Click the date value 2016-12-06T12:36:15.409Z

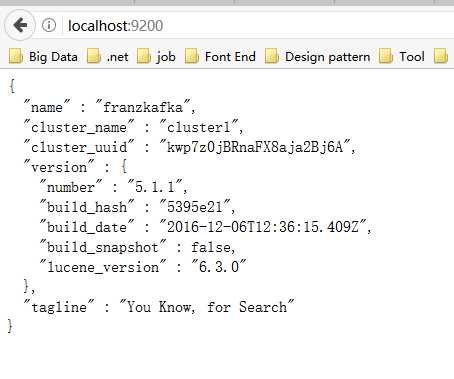(x=263, y=227)
